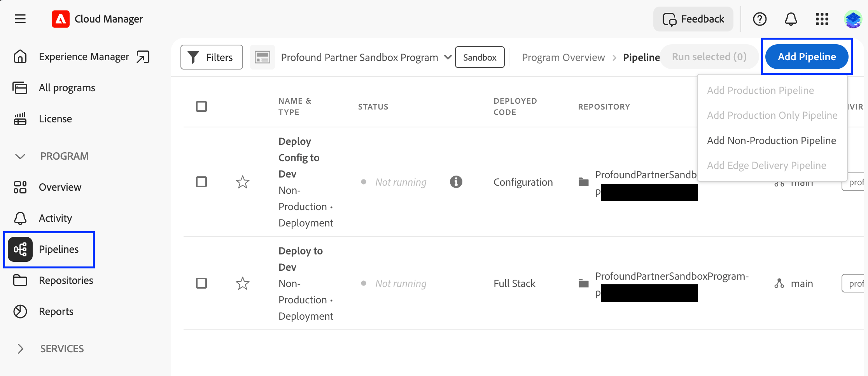Open the Activity page
Viewport: 868px width, 376px height.
(55, 218)
